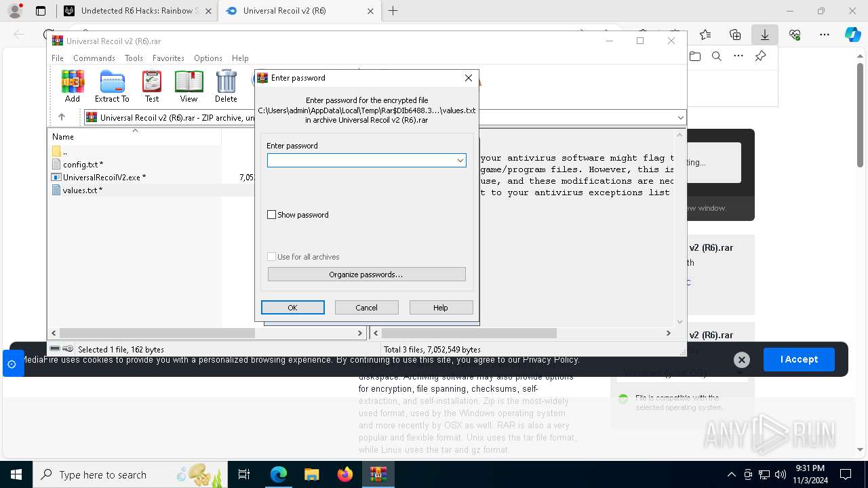Expand the WinRAR address bar dropdown
Screen dimensions: 868x488
[x=680, y=117]
